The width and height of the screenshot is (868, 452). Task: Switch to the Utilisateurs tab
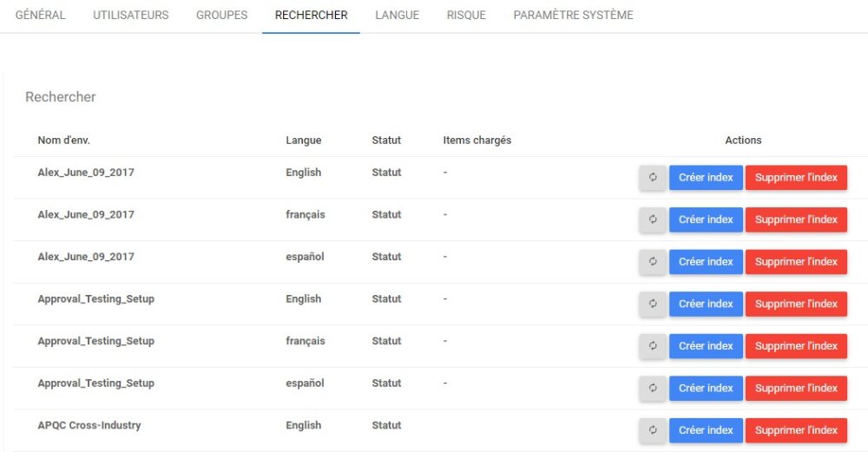(131, 16)
